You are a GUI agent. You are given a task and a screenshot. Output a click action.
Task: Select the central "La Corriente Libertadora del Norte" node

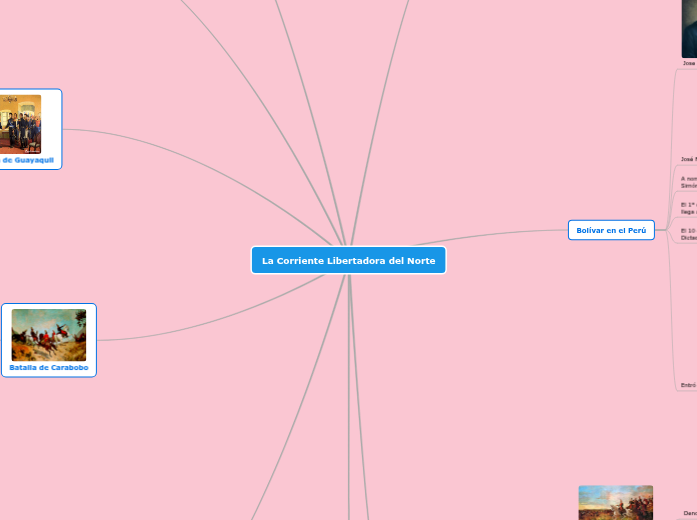point(348,260)
